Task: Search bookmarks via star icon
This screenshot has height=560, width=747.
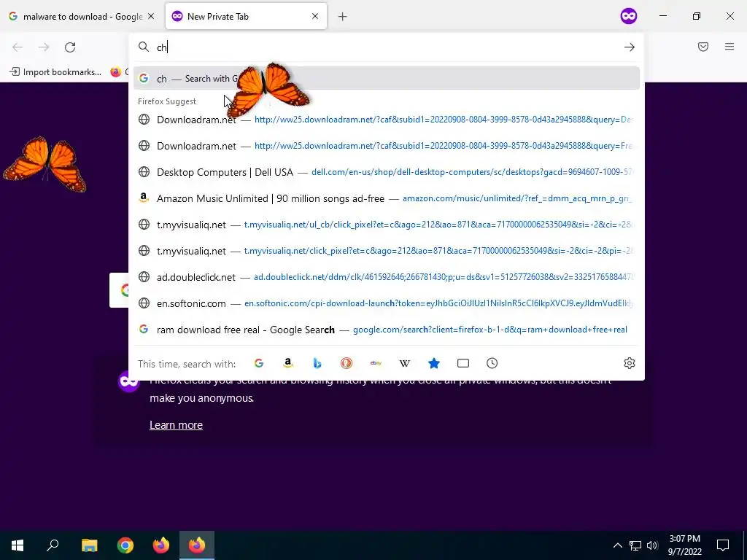Action: pos(433,363)
